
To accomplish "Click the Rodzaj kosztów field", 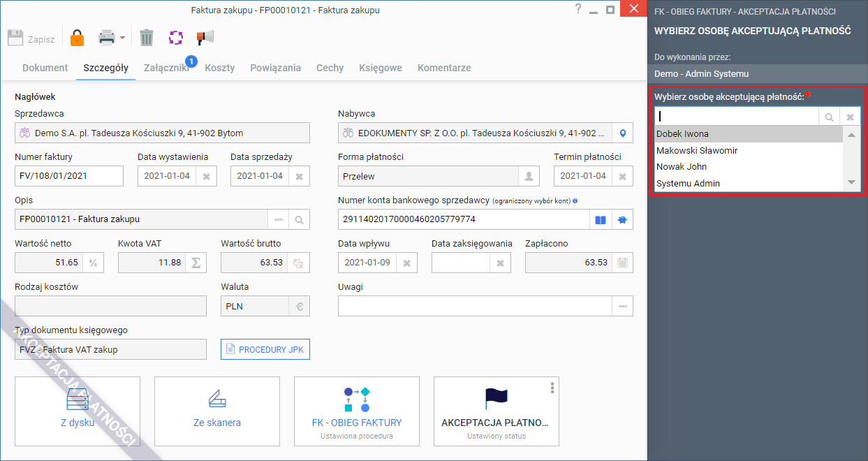I will pyautogui.click(x=110, y=306).
